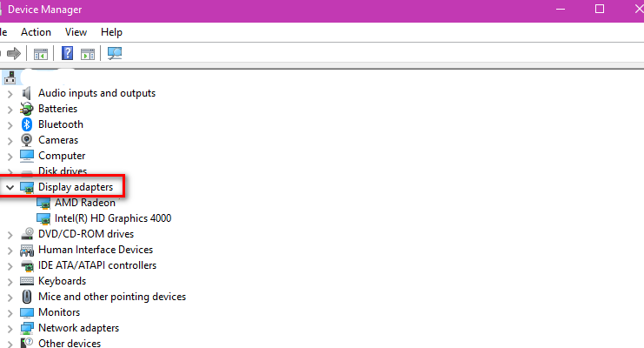Click the AMD Radeon device icon
Viewport: 644px width, 348px height.
point(43,204)
